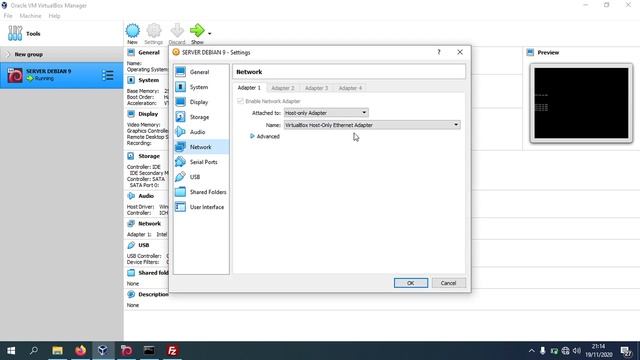Select SERVER DEBIAN 9 virtual machine

coord(61,75)
